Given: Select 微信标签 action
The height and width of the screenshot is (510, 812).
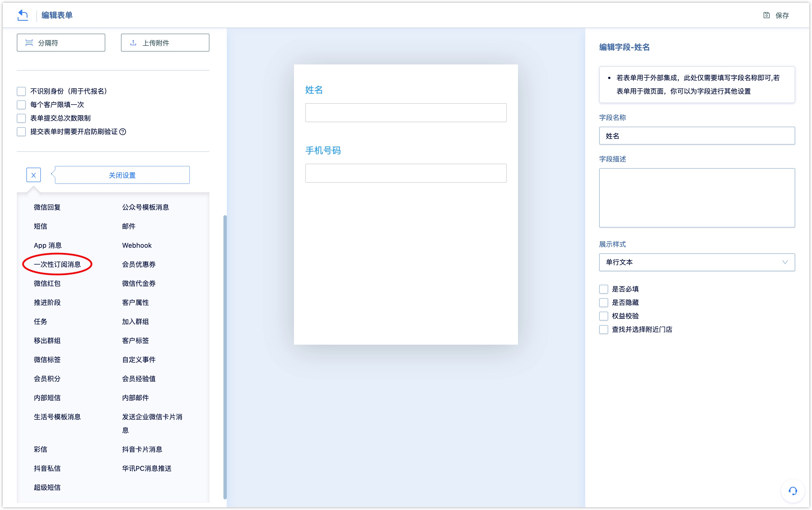Looking at the screenshot, I should 47,360.
